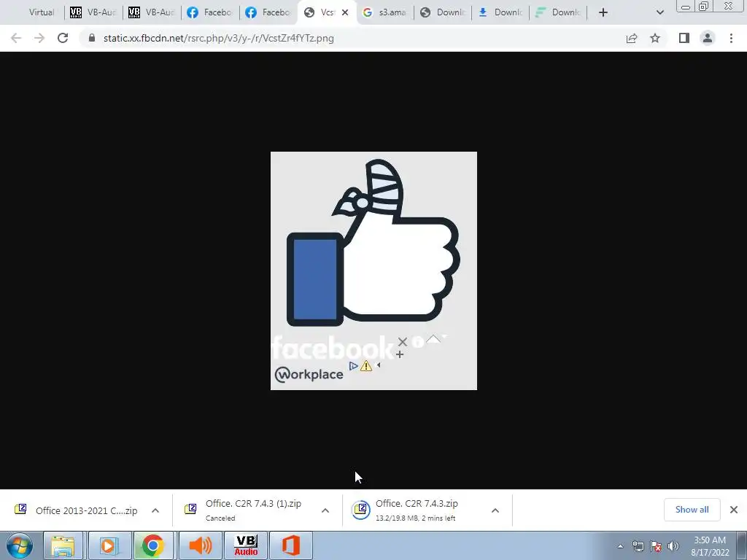Open VB Audio app in taskbar

(x=246, y=545)
